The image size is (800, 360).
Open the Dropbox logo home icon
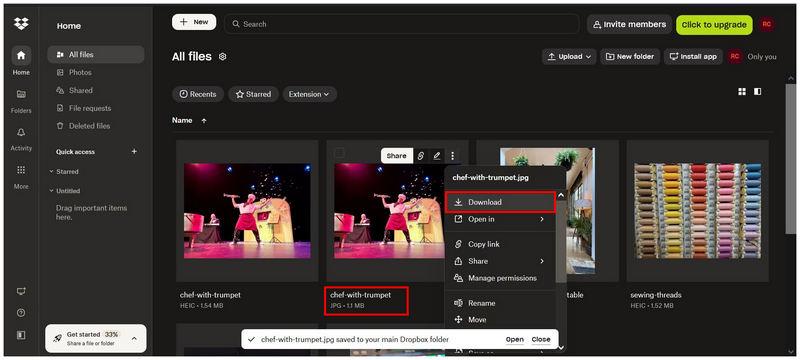point(21,23)
